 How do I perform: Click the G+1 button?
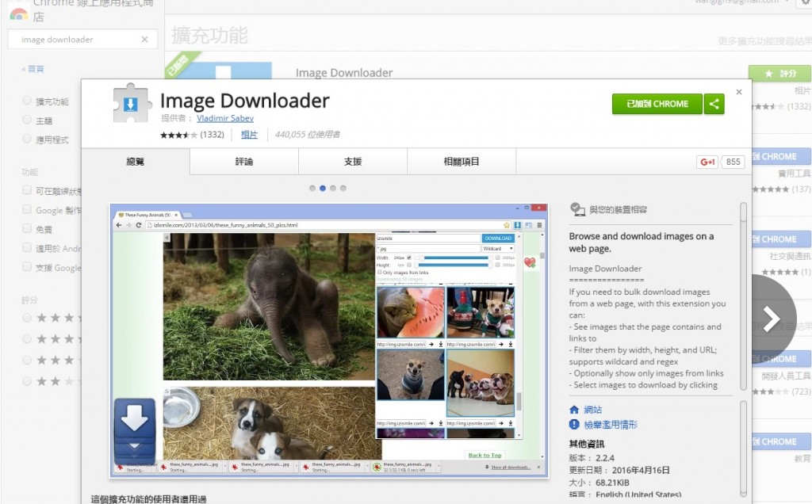tap(707, 162)
